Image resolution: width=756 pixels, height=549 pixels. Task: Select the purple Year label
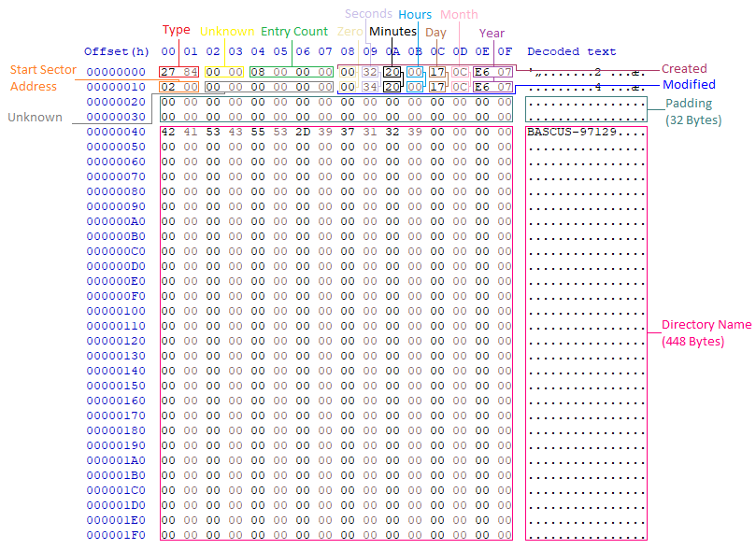tap(492, 34)
